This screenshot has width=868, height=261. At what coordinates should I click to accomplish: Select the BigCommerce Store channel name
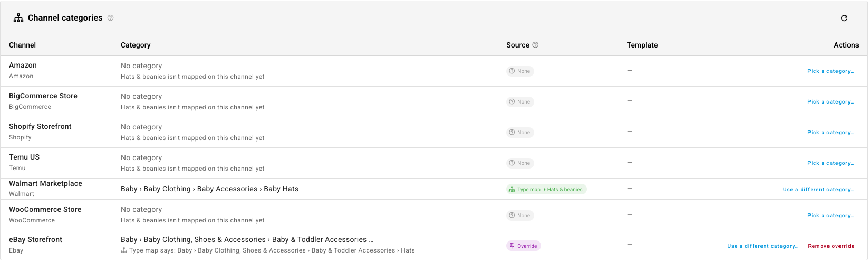click(x=43, y=96)
